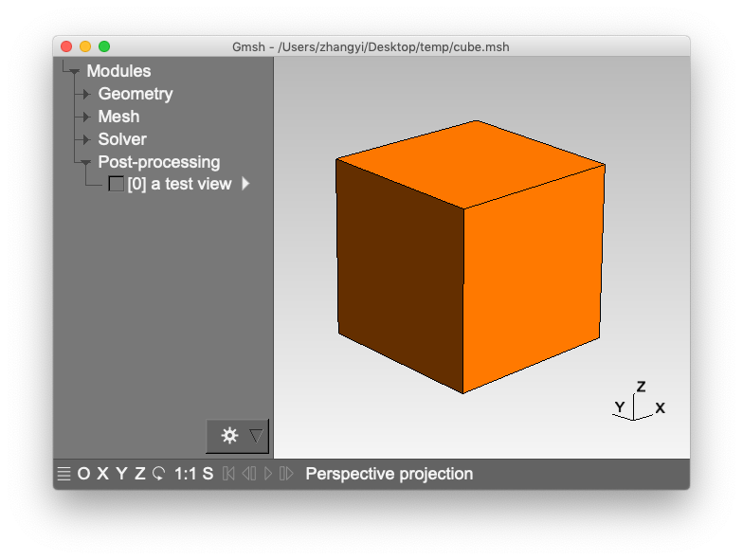Maximize the Gmsh window with green button

(104, 46)
